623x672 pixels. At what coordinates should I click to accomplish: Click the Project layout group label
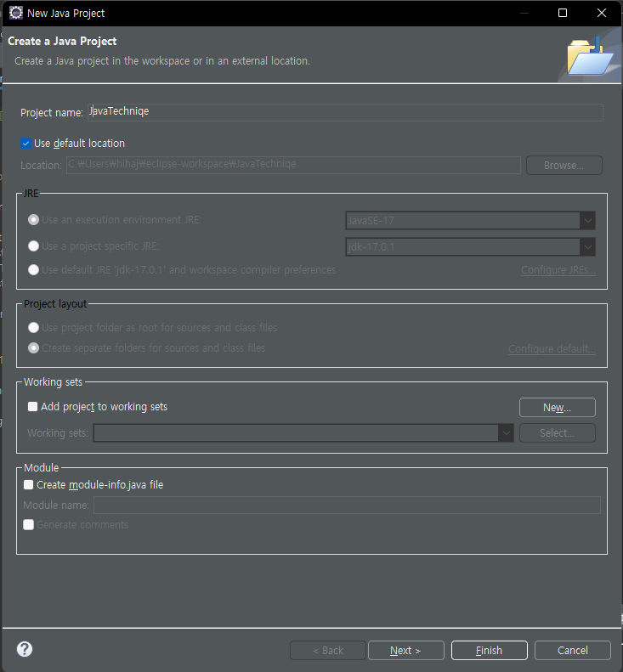pyautogui.click(x=55, y=304)
